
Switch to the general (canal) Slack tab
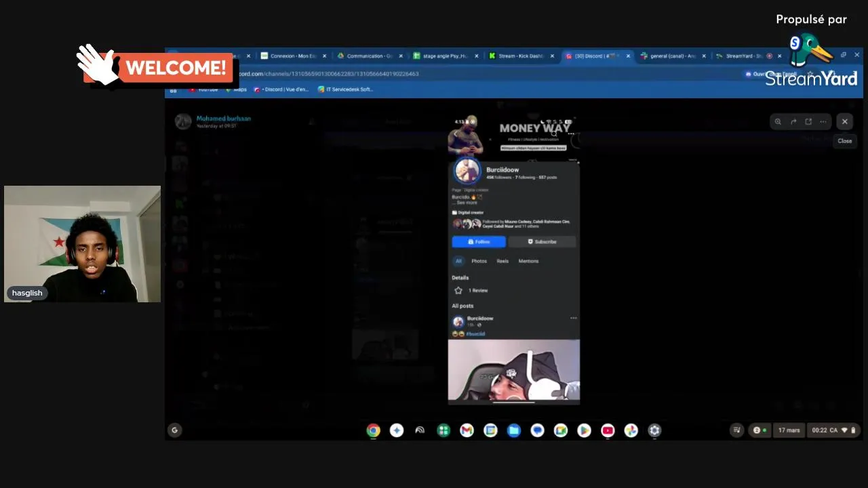(673, 56)
